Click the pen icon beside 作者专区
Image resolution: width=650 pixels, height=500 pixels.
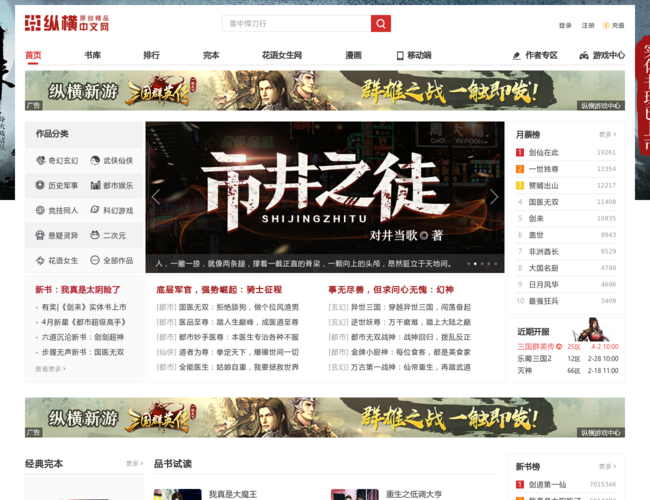[x=517, y=56]
